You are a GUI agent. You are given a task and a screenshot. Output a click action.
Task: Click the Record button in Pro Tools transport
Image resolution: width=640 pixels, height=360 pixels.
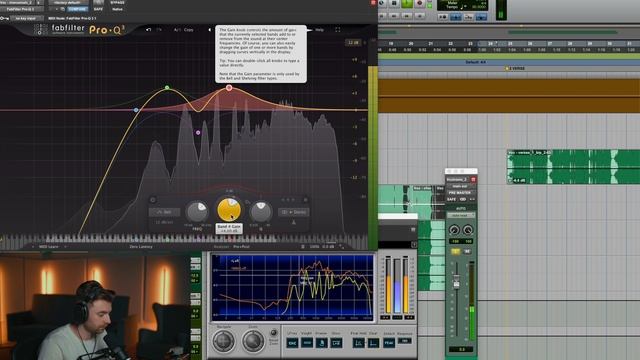tap(419, 3)
